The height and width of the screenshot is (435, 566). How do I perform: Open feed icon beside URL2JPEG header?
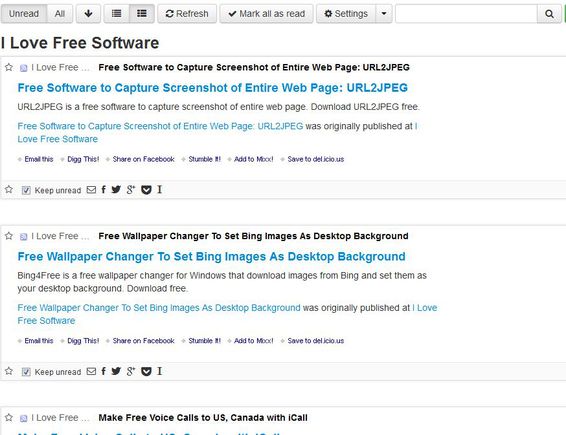coord(23,68)
